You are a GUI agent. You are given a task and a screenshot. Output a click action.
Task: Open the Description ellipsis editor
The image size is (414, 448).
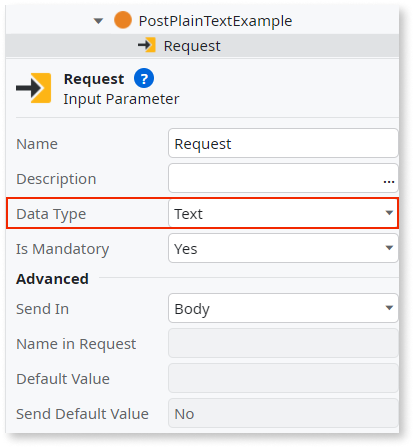tap(389, 181)
